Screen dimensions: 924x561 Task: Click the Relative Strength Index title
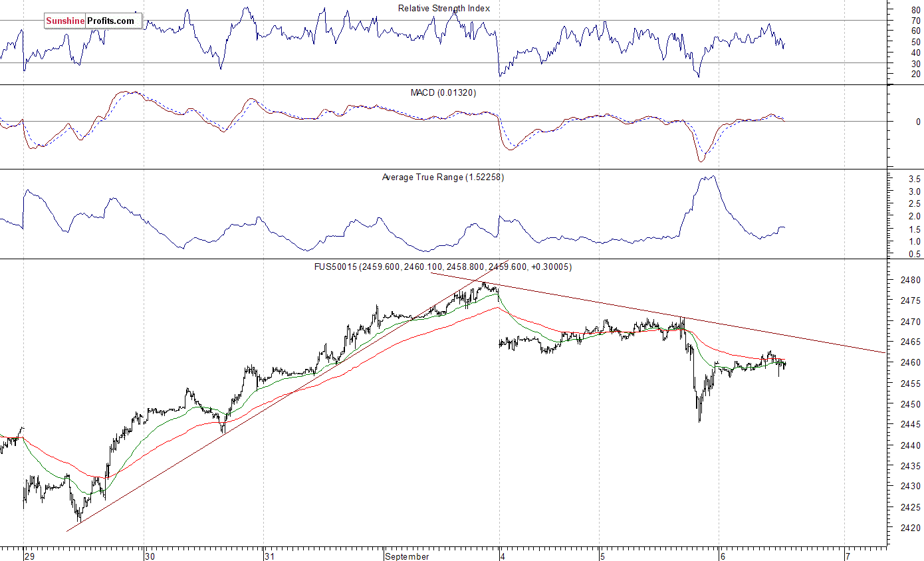[444, 9]
